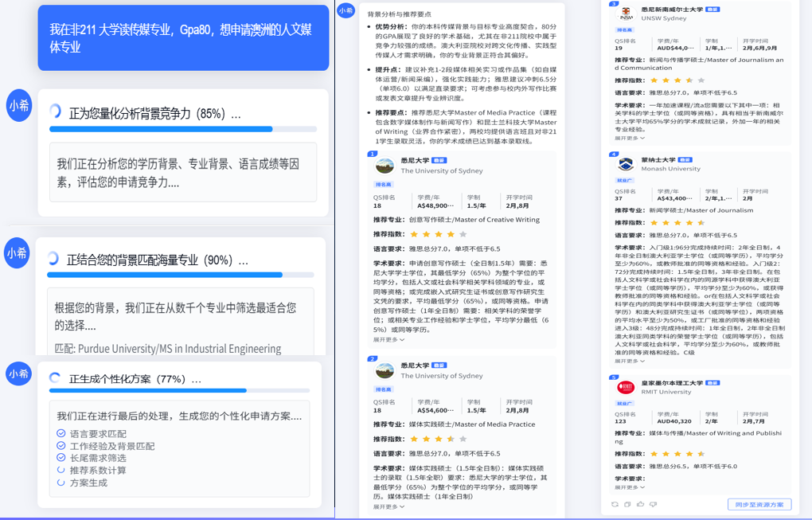Expand 展开更多 on the Media Practice card

(x=389, y=506)
